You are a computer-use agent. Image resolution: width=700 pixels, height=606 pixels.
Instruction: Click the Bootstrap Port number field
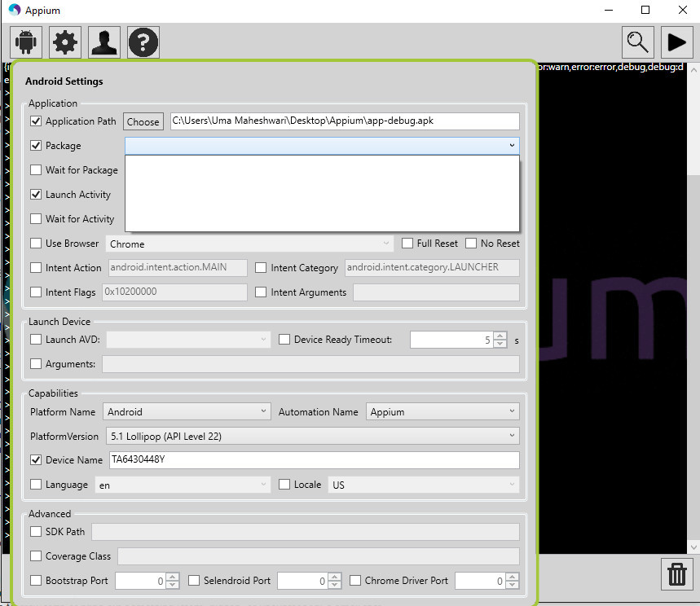[141, 581]
